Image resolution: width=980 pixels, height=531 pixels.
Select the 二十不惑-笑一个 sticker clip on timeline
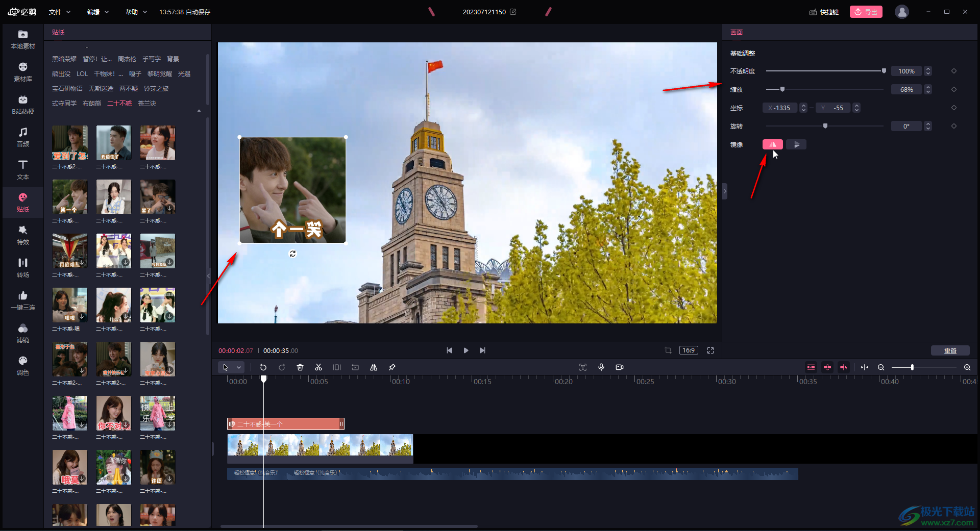pos(286,424)
